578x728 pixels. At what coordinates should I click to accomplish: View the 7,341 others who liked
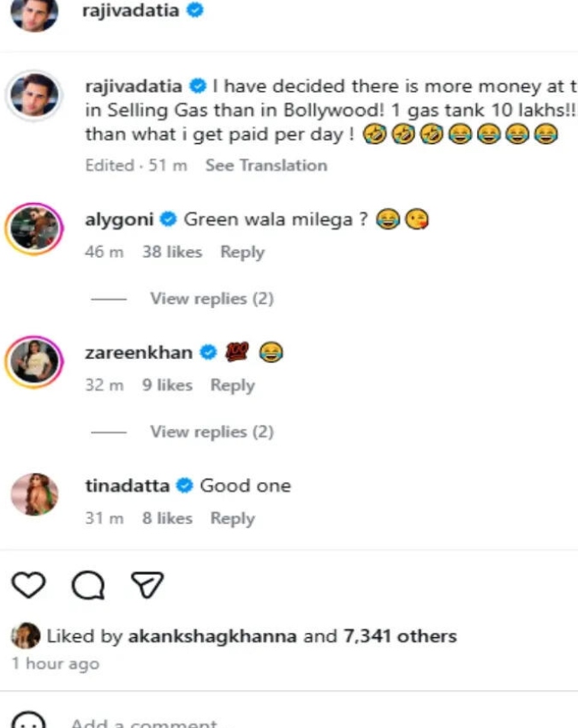point(399,636)
